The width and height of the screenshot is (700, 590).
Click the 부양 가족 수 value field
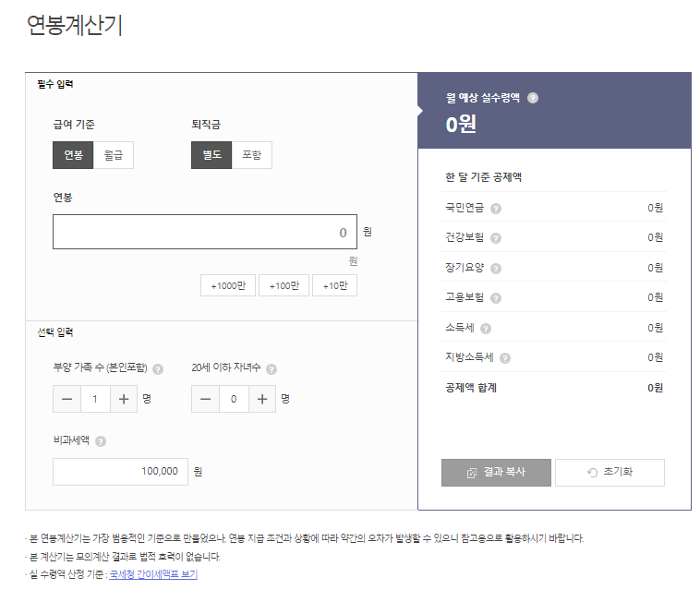click(95, 399)
